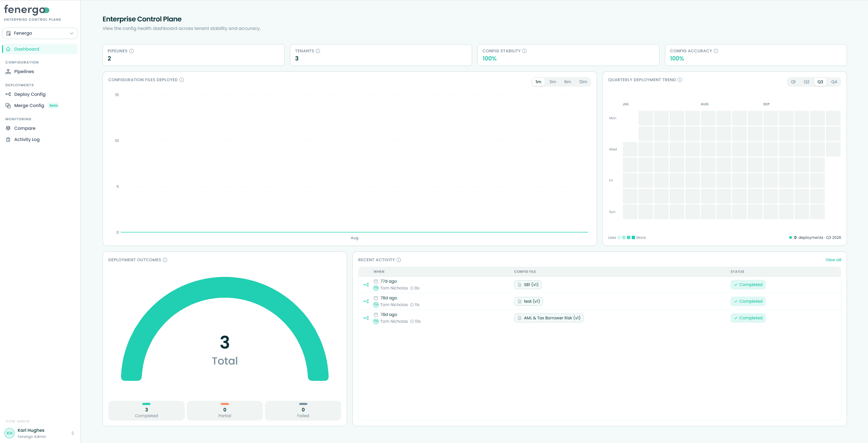Show info for Config Stability metric
868x443 pixels.
coord(524,51)
